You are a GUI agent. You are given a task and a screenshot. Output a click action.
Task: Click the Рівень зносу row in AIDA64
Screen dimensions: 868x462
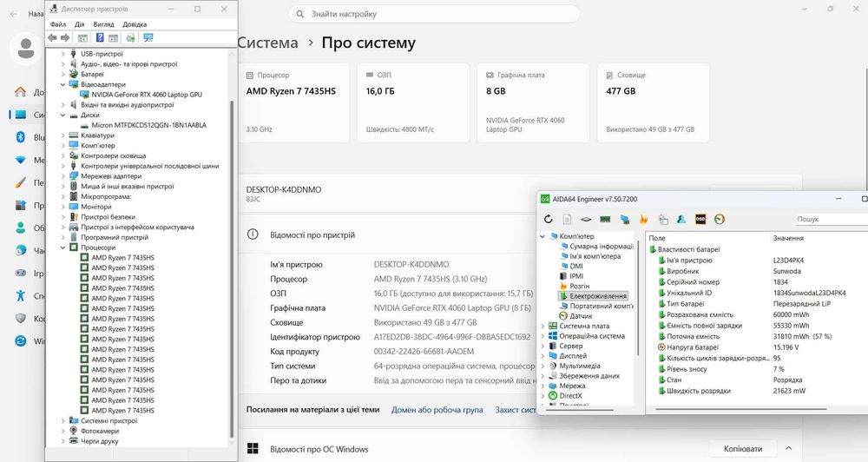[756, 369]
